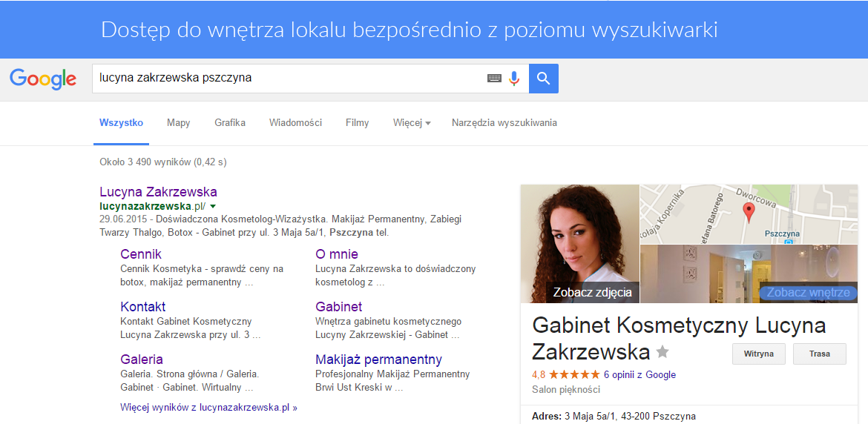868x424 pixels.
Task: Open the 6 opinii z Google link
Action: [x=640, y=374]
